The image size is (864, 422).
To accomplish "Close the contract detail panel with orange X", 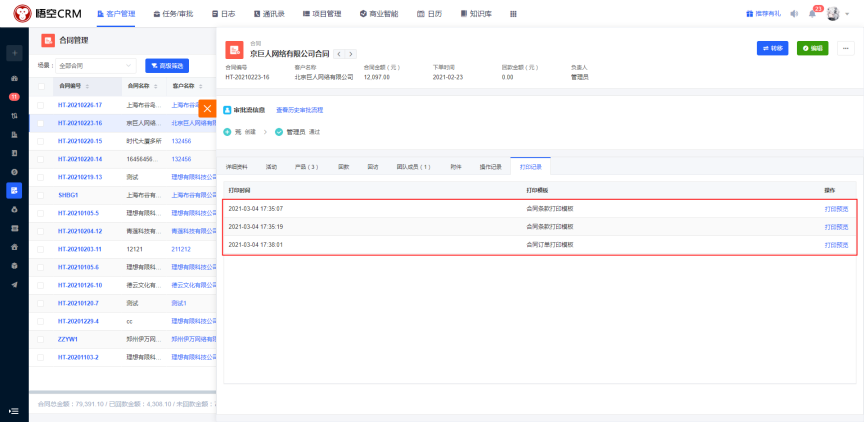I will [208, 108].
